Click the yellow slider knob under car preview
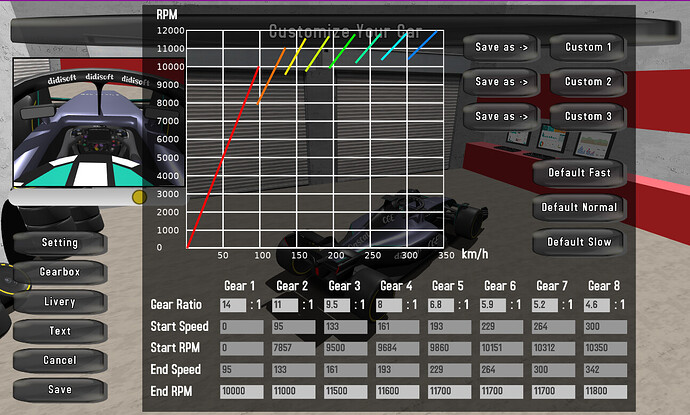The image size is (690, 415). click(139, 197)
